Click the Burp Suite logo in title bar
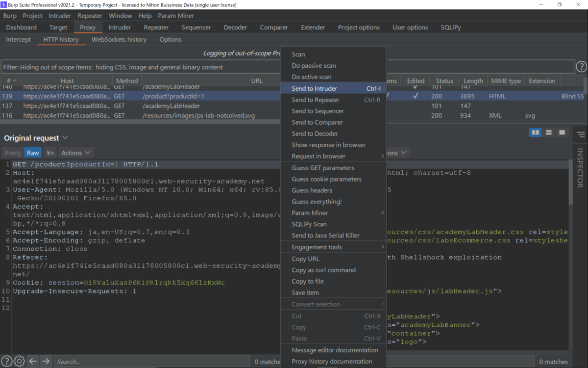This screenshot has width=588, height=368. click(4, 4)
